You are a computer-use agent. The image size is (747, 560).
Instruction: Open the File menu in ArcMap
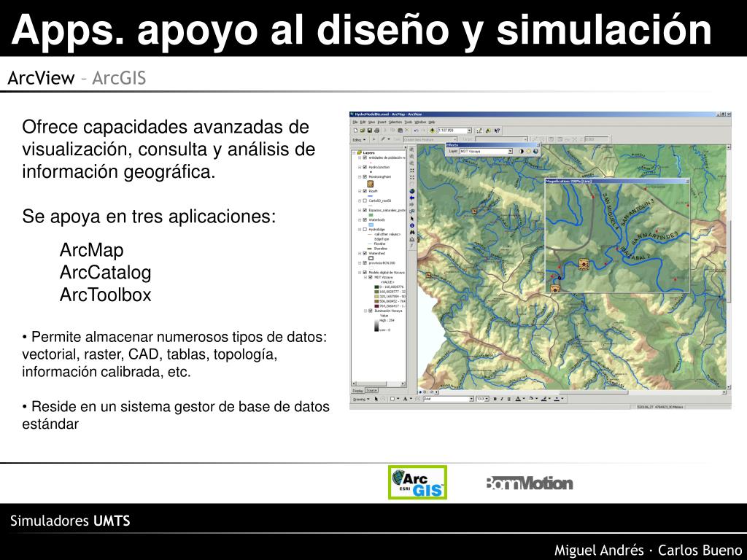(x=355, y=122)
